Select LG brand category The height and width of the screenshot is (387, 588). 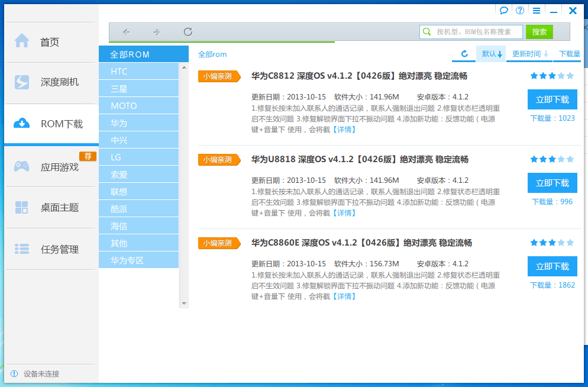pos(139,157)
